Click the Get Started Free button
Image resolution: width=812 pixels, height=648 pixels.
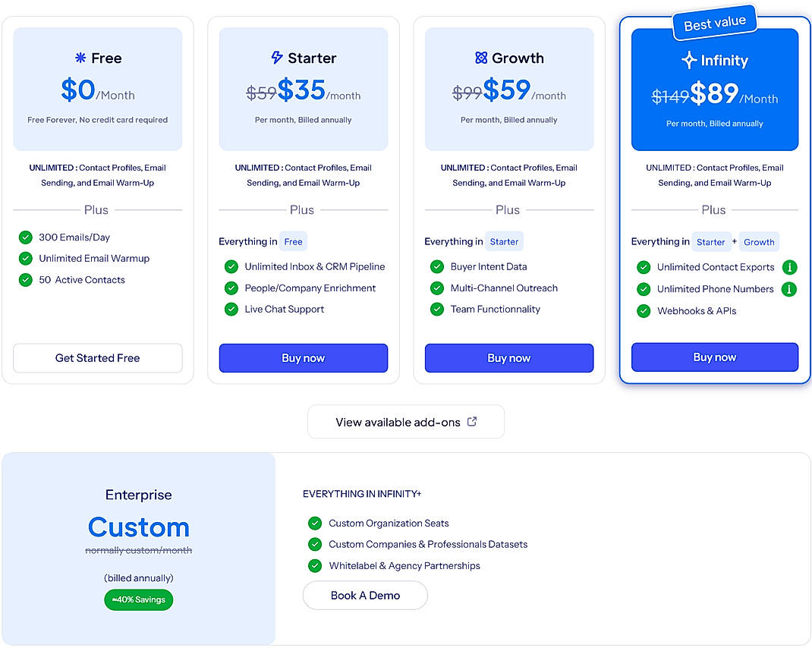[x=97, y=358]
